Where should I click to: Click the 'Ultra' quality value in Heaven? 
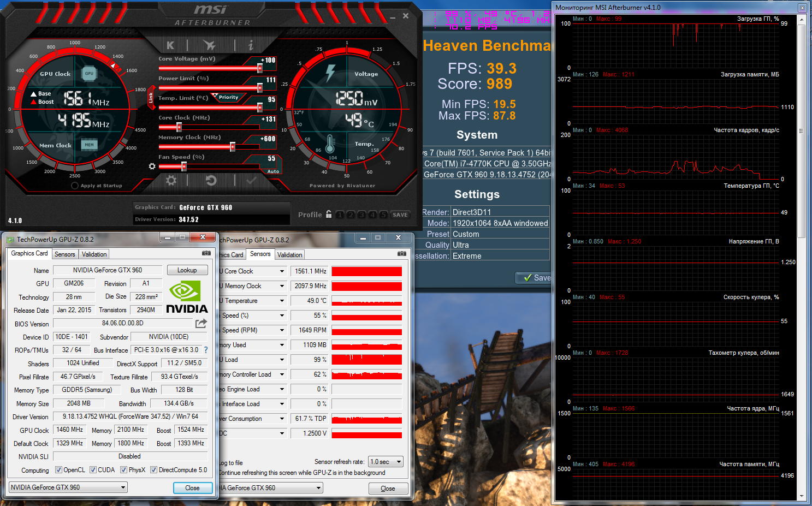[461, 245]
